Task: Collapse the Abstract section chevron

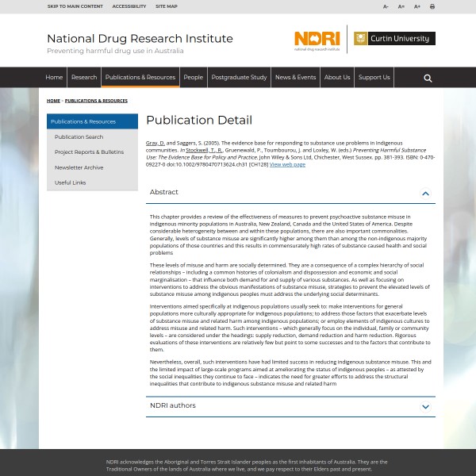Action: point(425,193)
